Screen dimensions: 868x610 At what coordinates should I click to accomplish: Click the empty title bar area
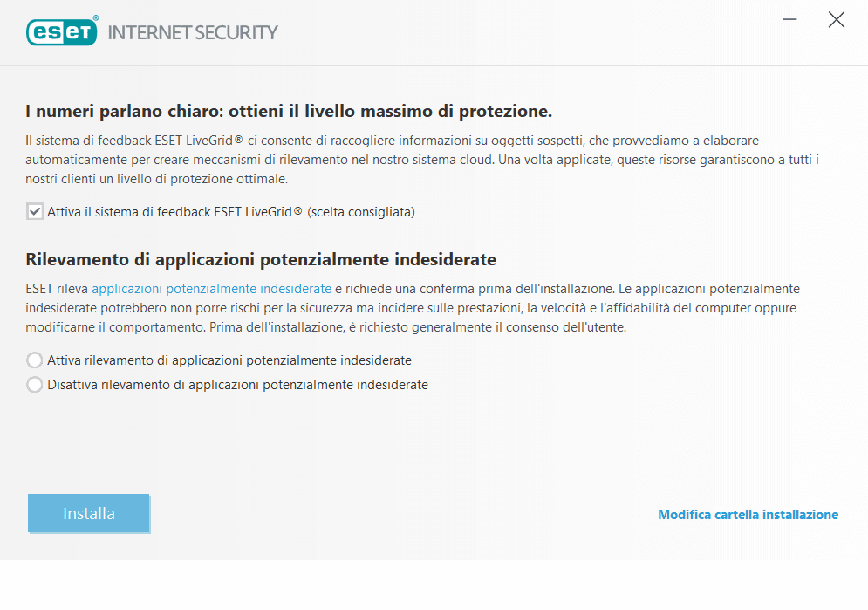click(523, 32)
